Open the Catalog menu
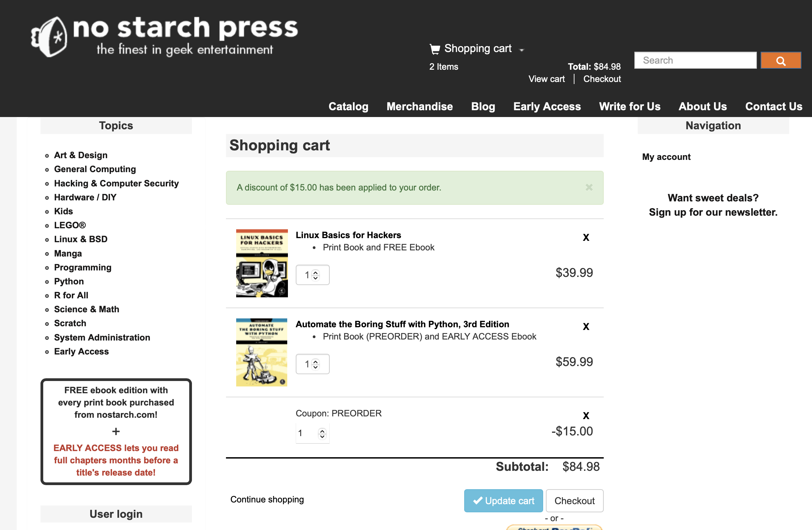The width and height of the screenshot is (812, 530). click(x=348, y=106)
